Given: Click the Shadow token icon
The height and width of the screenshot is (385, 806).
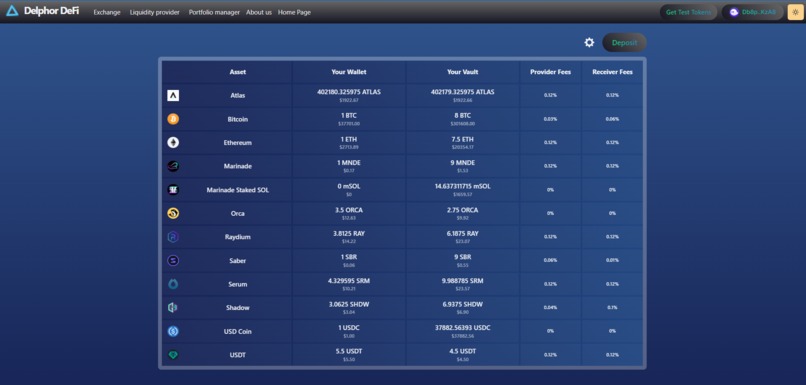Looking at the screenshot, I should tap(173, 307).
